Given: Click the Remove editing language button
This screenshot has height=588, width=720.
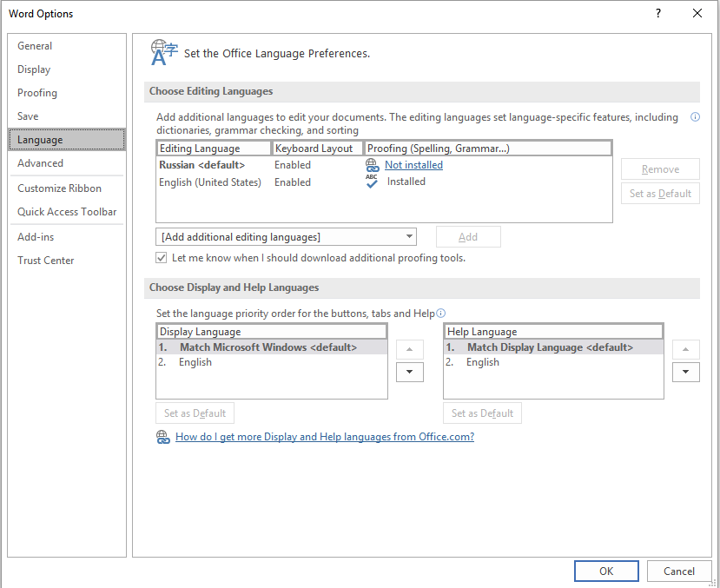Looking at the screenshot, I should [x=660, y=169].
